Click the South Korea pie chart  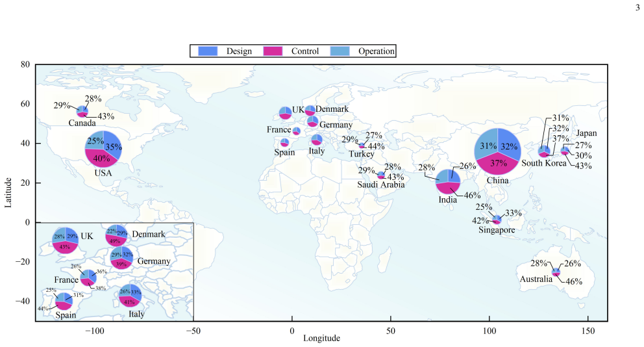(x=545, y=151)
